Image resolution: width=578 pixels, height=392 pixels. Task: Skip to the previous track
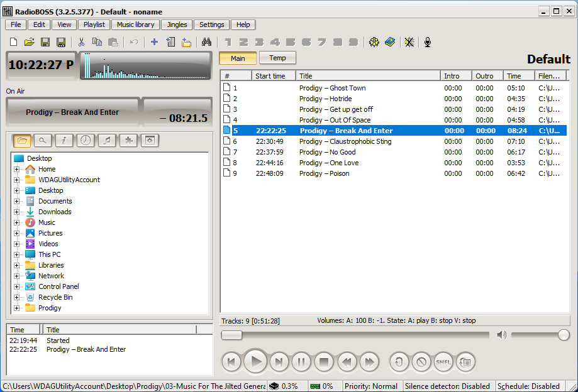pyautogui.click(x=231, y=362)
